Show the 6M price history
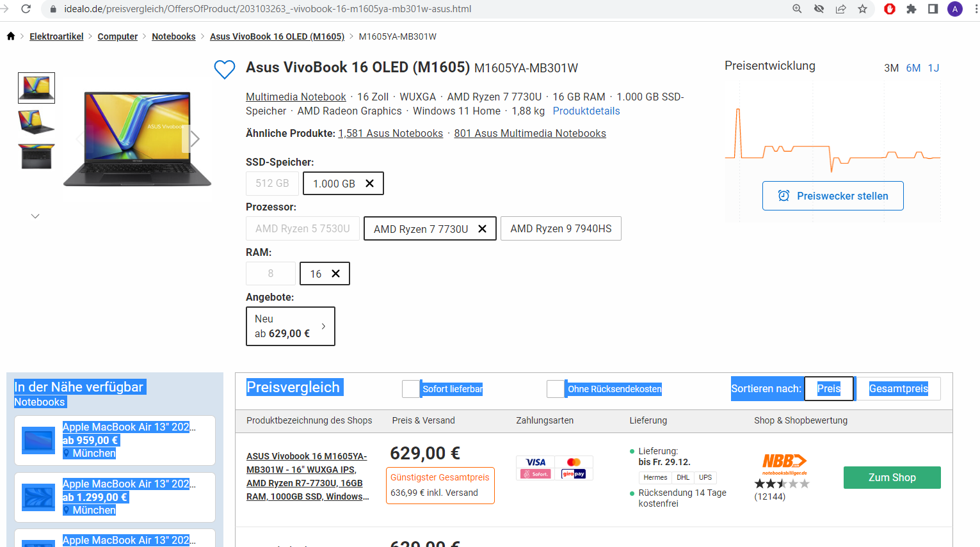The width and height of the screenshot is (980, 547). (913, 68)
